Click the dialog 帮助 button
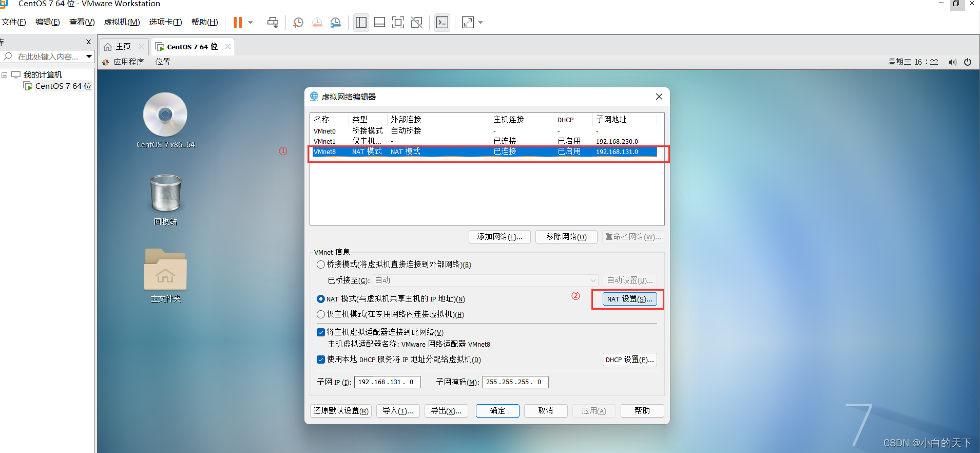This screenshot has width=980, height=453. coord(642,411)
